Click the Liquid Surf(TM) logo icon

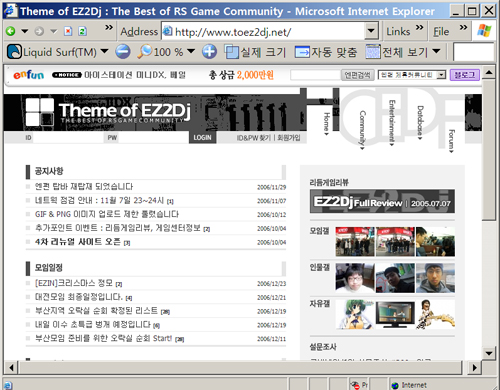pos(14,52)
